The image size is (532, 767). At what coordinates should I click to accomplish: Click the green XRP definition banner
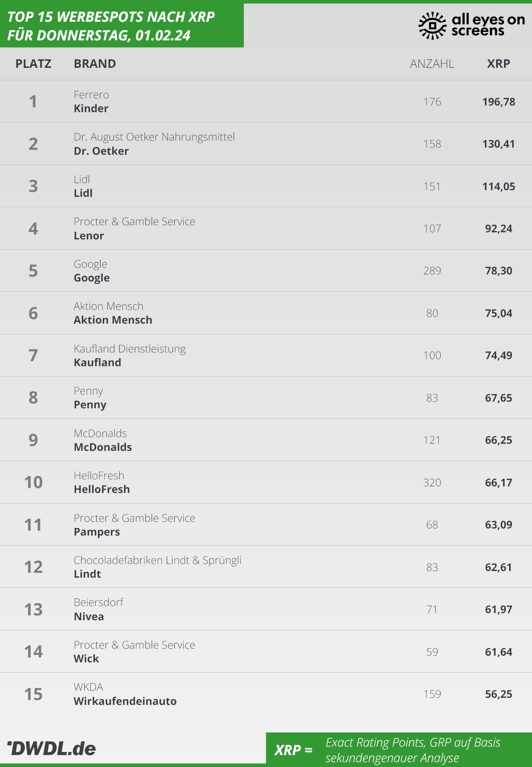399,750
